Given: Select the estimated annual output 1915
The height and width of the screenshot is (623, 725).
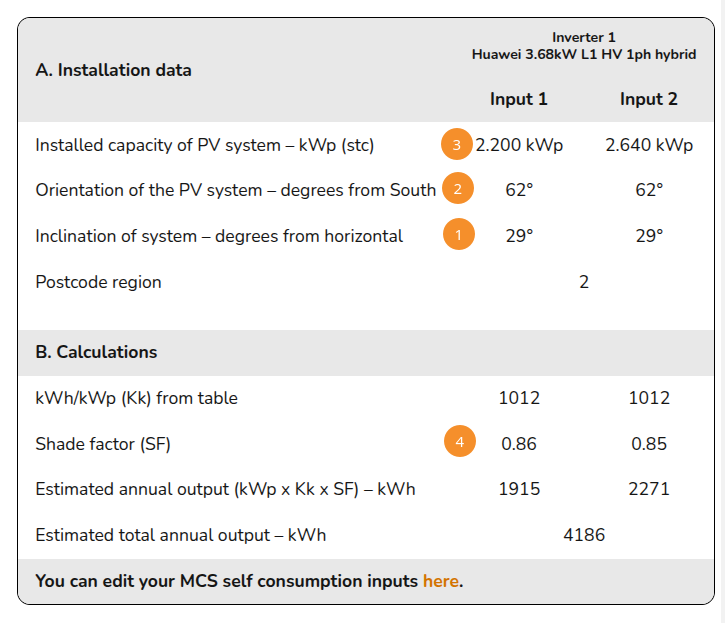Looking at the screenshot, I should (519, 489).
